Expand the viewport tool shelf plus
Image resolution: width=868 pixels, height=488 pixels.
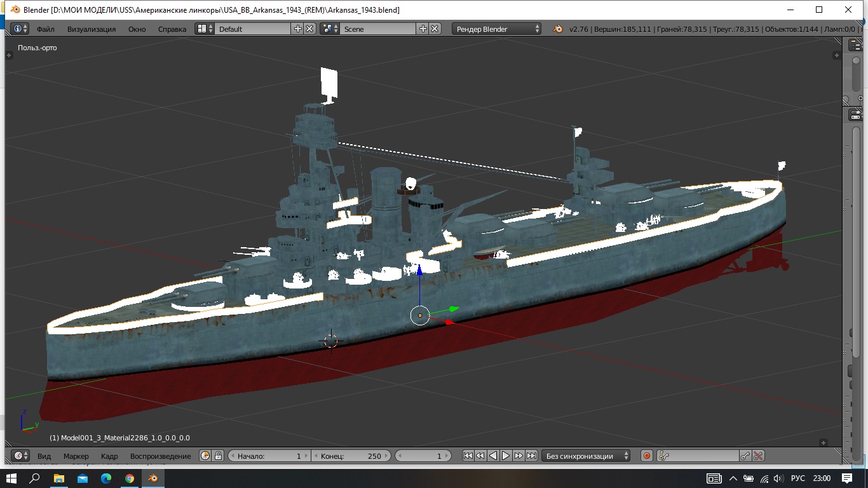pos(10,55)
